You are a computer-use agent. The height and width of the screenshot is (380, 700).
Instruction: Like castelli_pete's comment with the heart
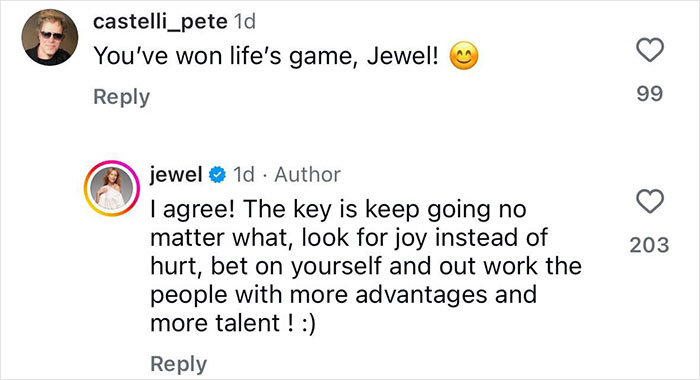pos(650,50)
